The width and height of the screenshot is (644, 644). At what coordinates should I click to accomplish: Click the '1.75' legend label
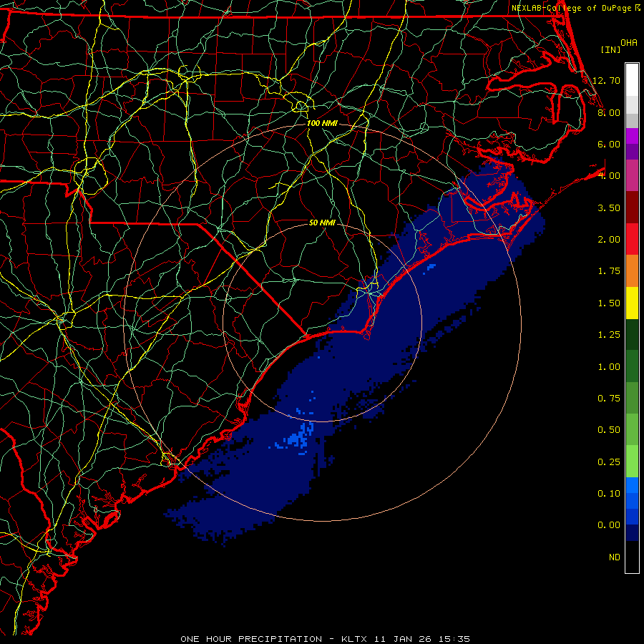(x=609, y=271)
